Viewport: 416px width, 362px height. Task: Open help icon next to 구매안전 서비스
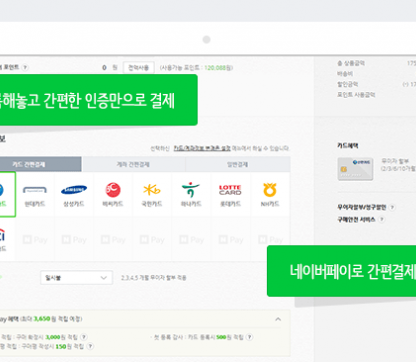pyautogui.click(x=382, y=219)
